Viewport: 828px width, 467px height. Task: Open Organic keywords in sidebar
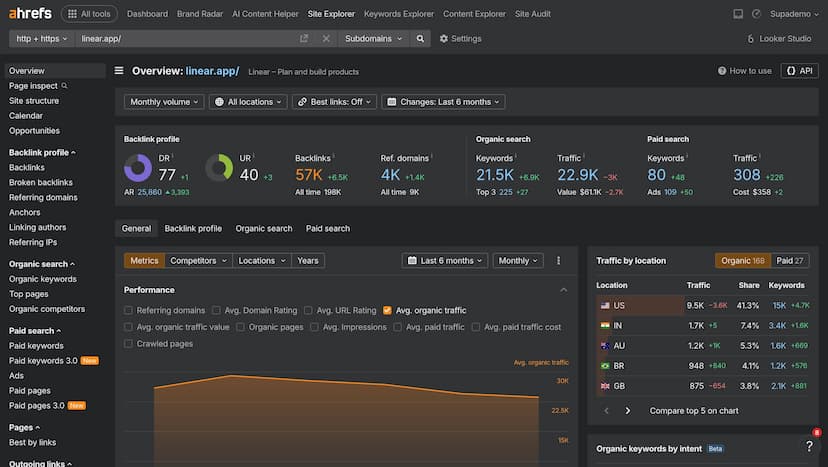[x=43, y=279]
